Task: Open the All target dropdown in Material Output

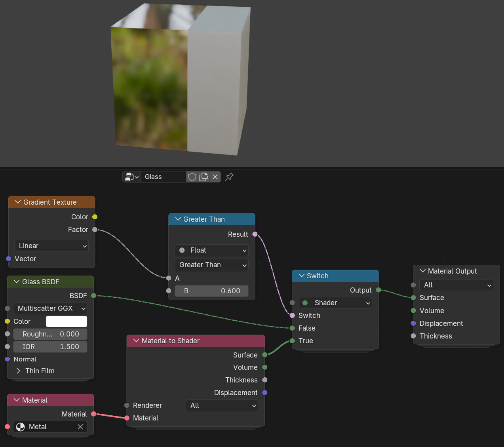Action: tap(456, 285)
